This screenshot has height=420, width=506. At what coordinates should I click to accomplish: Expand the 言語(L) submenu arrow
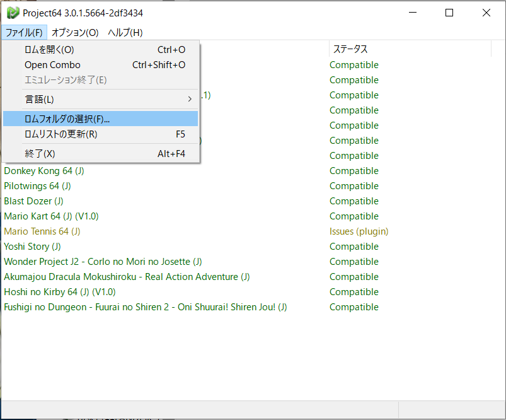pos(190,99)
